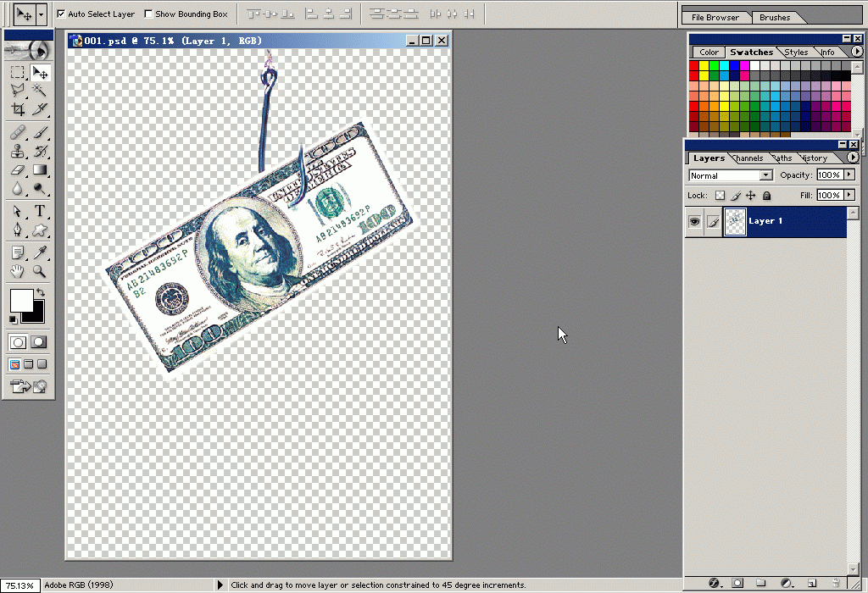Image resolution: width=868 pixels, height=593 pixels.
Task: Open the File Browser tab
Action: click(715, 17)
